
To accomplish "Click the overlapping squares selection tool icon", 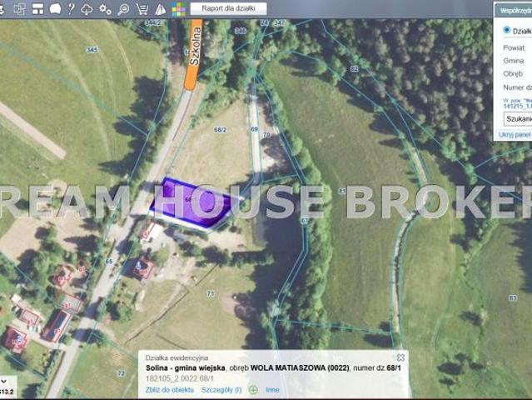I will click(x=20, y=9).
